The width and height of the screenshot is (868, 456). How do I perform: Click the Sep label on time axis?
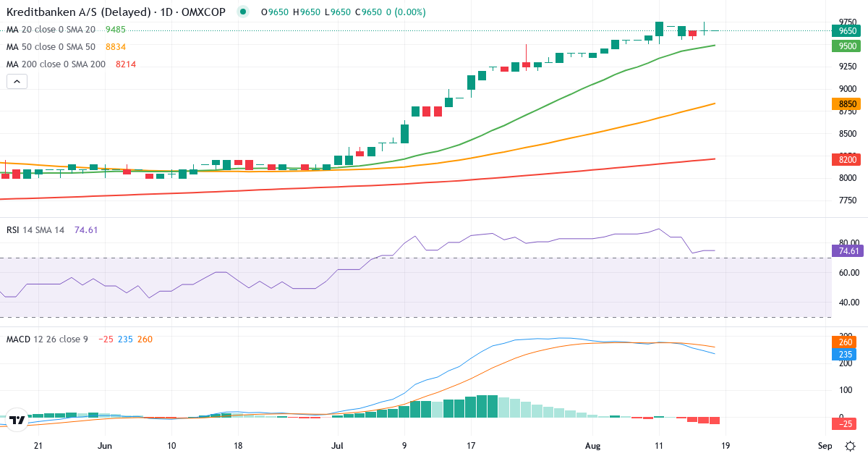coord(825,445)
